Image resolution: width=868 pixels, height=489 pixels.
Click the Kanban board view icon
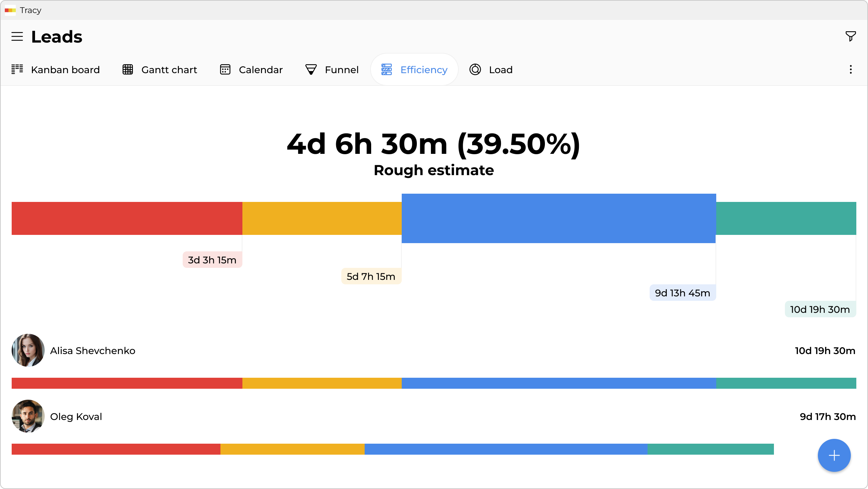tap(17, 69)
